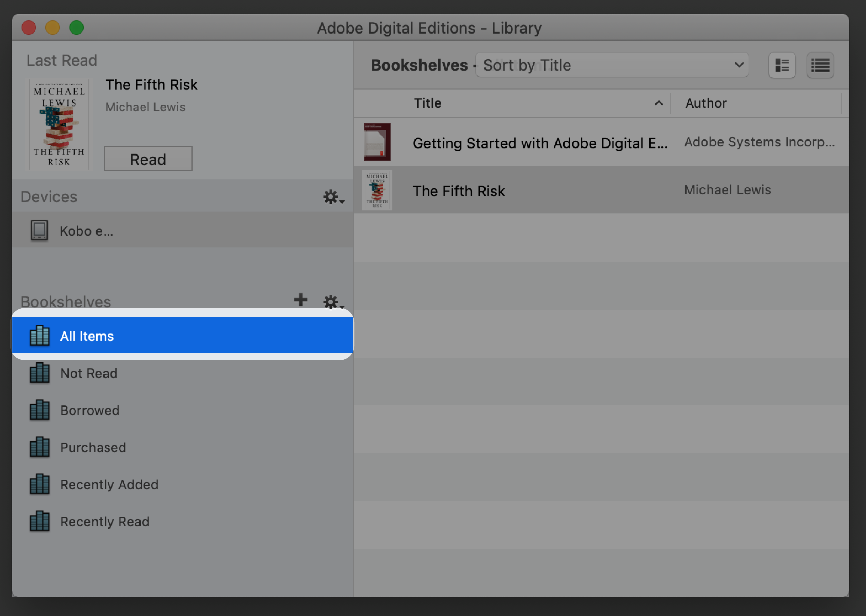Click the Bookshelves settings gear icon
The height and width of the screenshot is (616, 866).
pyautogui.click(x=331, y=300)
